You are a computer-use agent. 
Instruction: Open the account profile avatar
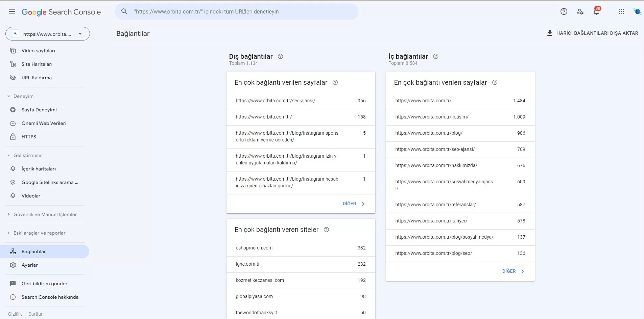[637, 11]
